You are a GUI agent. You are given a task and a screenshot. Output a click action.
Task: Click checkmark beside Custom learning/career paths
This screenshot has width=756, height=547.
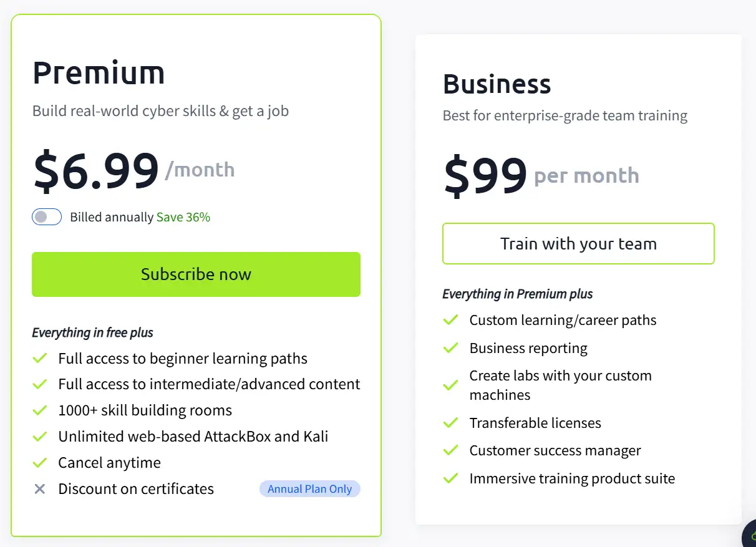[x=450, y=321]
